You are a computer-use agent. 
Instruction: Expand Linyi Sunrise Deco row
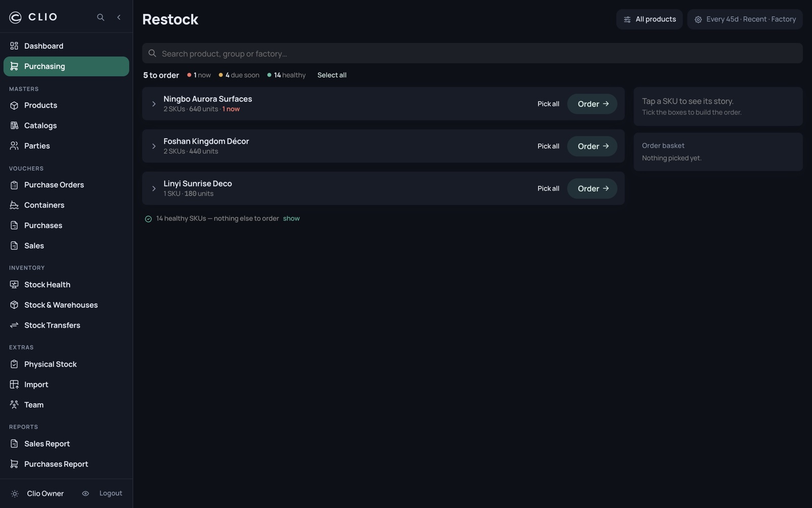point(154,188)
